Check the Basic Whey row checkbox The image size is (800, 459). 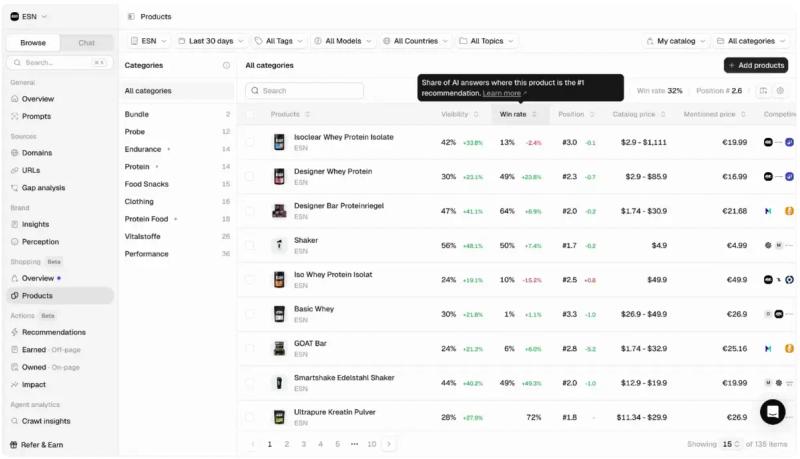click(x=250, y=314)
